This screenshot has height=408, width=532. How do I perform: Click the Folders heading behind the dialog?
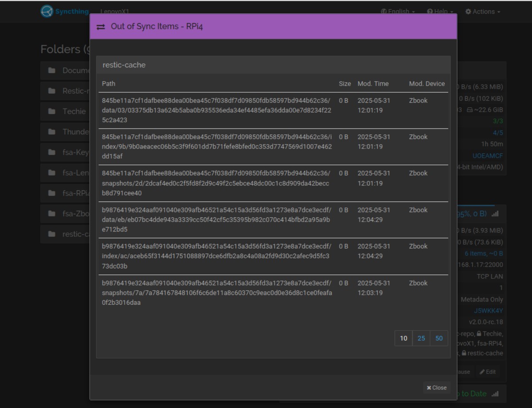tap(64, 49)
